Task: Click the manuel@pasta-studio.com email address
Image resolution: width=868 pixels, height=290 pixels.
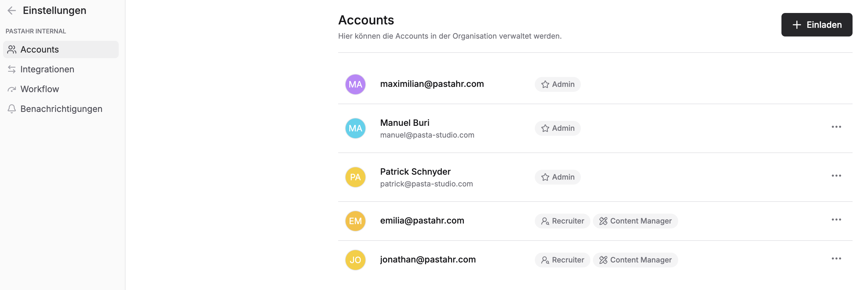Action: pos(427,135)
